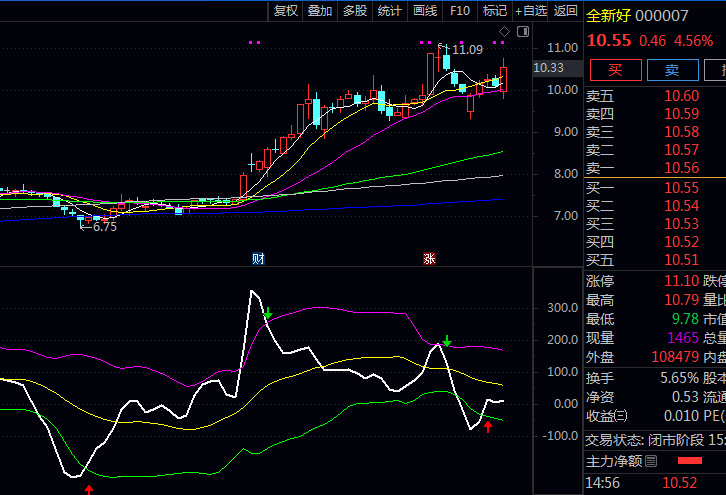Click the 财 financial event marker icon
Viewport: 726px width, 495px height.
[x=258, y=259]
